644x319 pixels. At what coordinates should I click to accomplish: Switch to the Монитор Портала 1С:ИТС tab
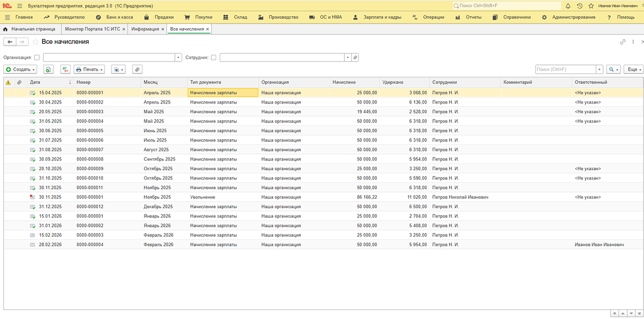click(93, 29)
